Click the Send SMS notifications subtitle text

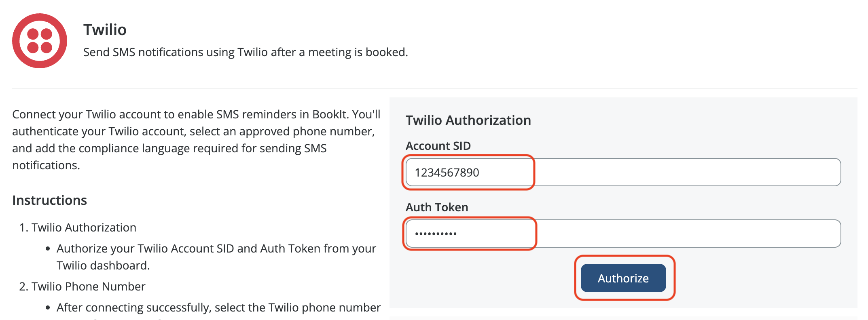tap(245, 53)
